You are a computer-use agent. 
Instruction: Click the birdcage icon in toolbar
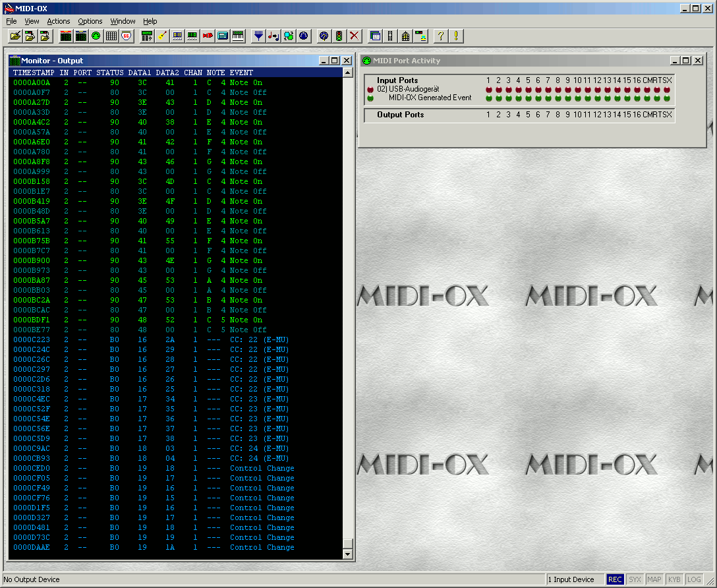tap(405, 36)
